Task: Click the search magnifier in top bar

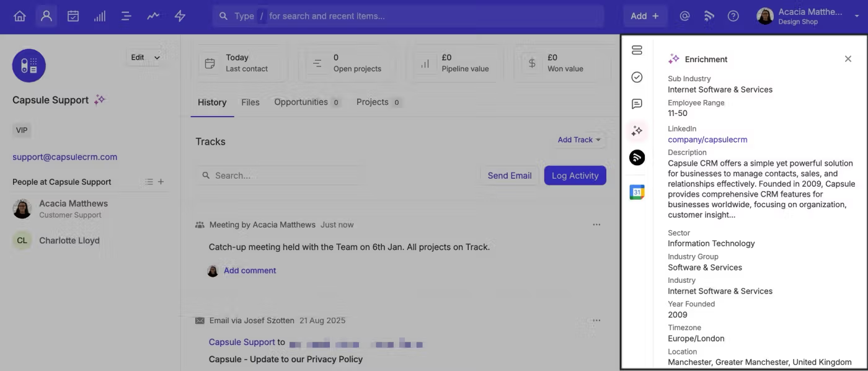Action: (224, 16)
